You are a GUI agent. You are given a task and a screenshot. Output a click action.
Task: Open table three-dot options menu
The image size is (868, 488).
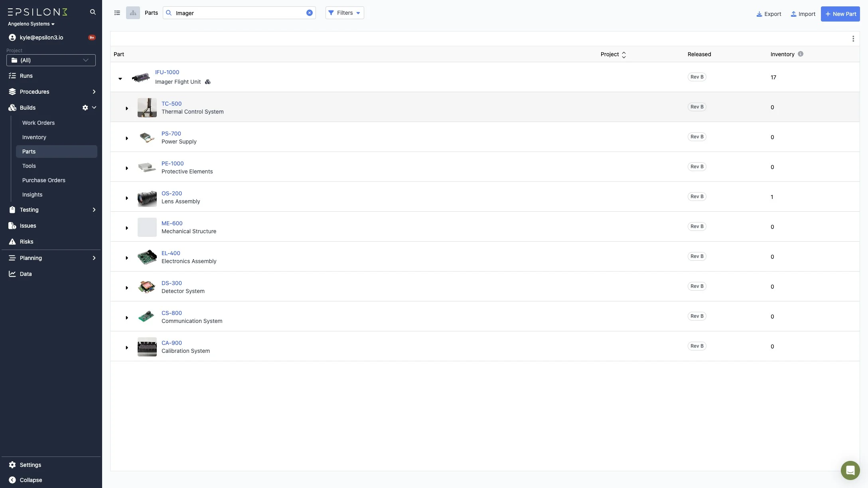[x=853, y=39]
